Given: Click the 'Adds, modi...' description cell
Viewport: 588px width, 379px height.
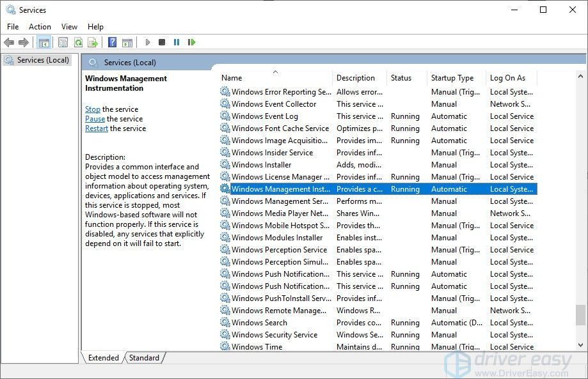Looking at the screenshot, I should click(359, 165).
